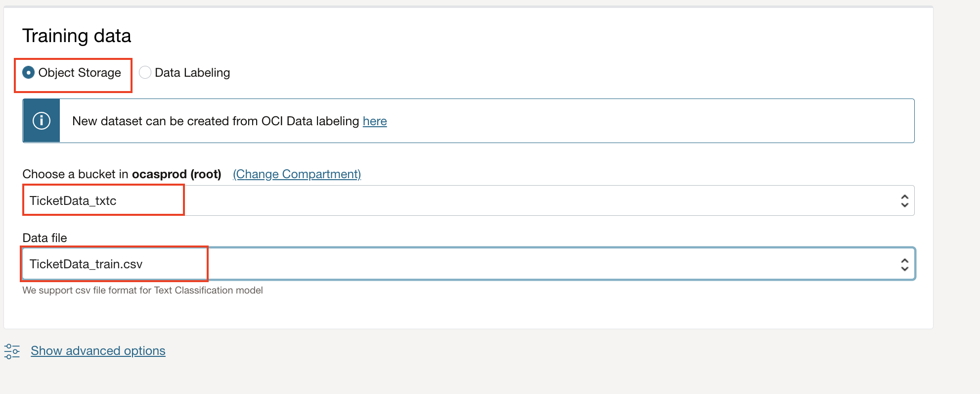
Task: Open the TicketData_txtc bucket dropdown
Action: [468, 200]
